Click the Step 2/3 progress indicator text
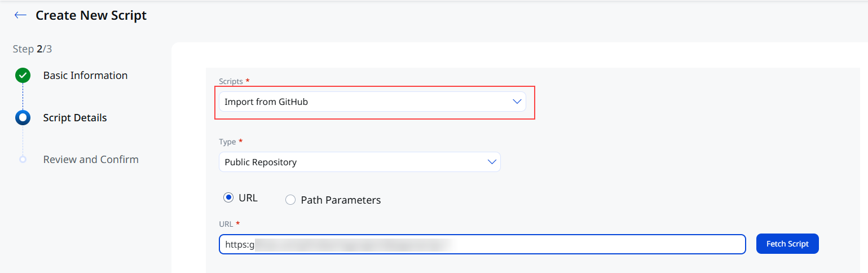Screen dimensions: 868x273 click(33, 49)
